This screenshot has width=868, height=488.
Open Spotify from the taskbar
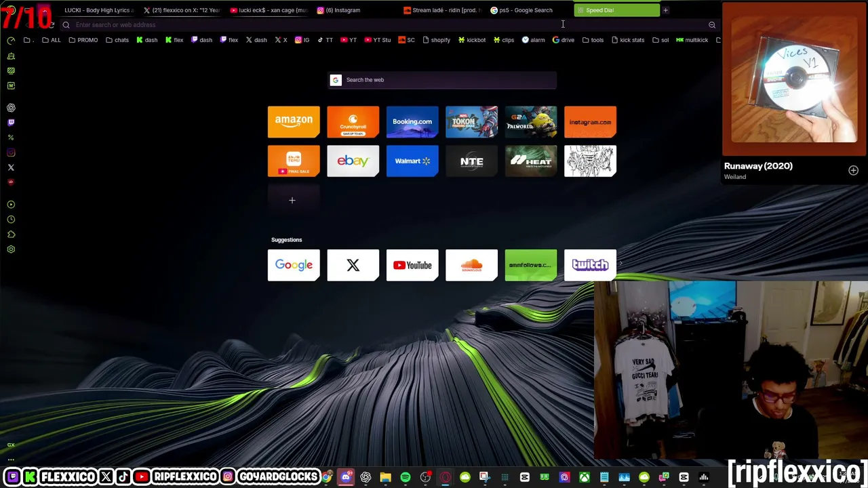pyautogui.click(x=406, y=477)
